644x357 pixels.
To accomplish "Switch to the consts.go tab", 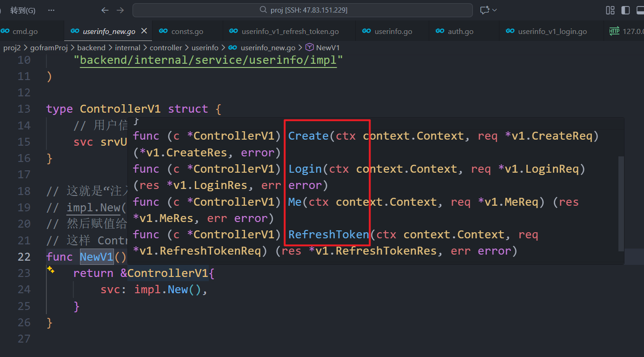I will click(187, 31).
